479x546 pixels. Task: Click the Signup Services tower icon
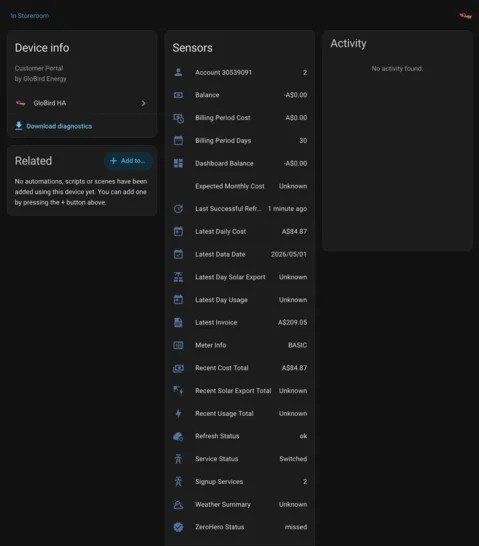pos(178,482)
